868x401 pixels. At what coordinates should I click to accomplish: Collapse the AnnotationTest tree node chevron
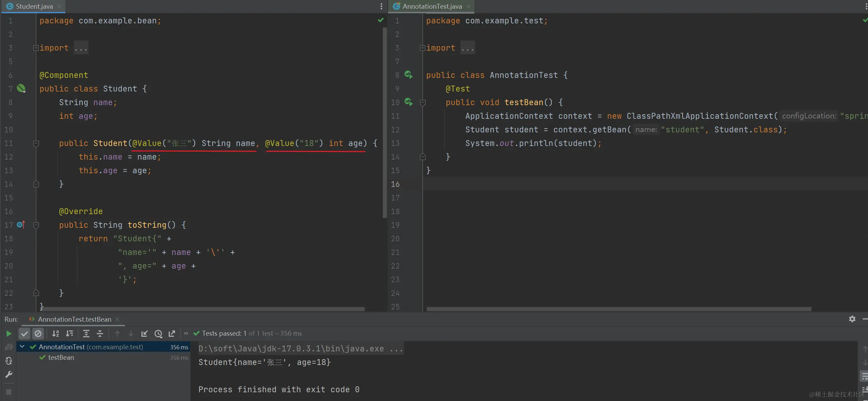point(22,347)
